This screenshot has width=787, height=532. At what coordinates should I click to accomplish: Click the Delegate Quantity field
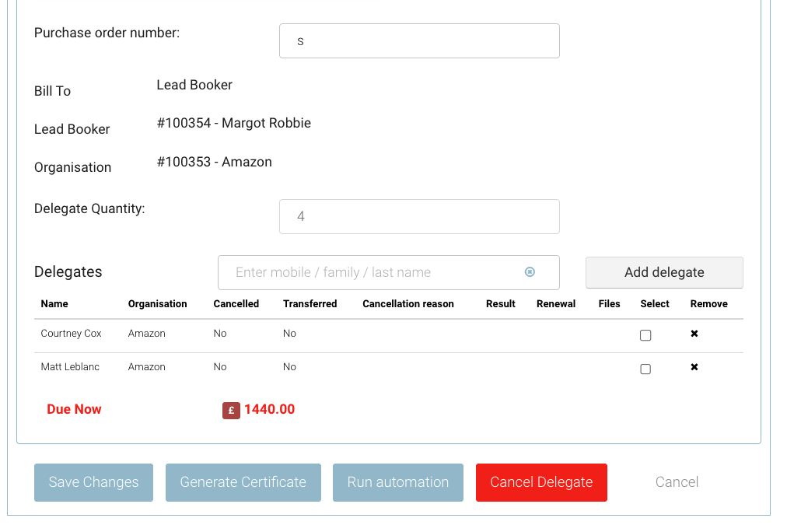point(419,216)
